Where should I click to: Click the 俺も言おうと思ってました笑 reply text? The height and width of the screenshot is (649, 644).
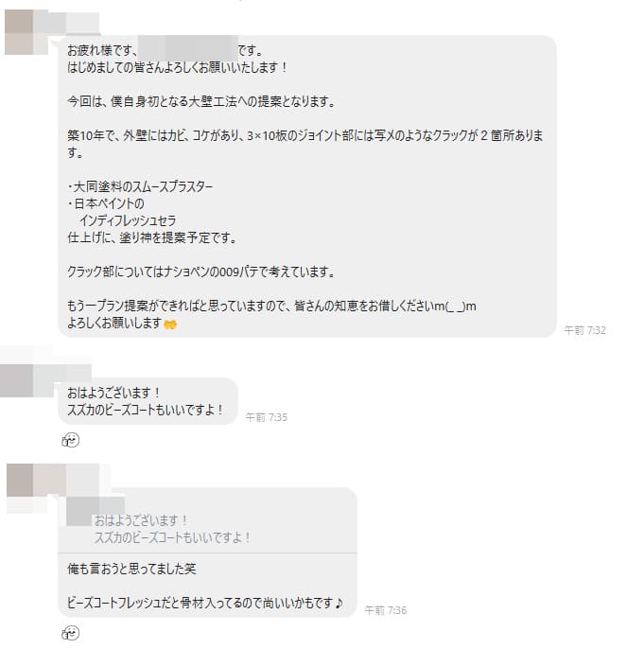click(131, 569)
